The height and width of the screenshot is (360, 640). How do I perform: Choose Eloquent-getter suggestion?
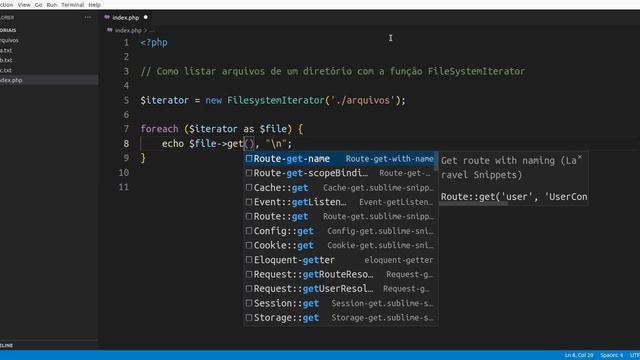(340, 260)
